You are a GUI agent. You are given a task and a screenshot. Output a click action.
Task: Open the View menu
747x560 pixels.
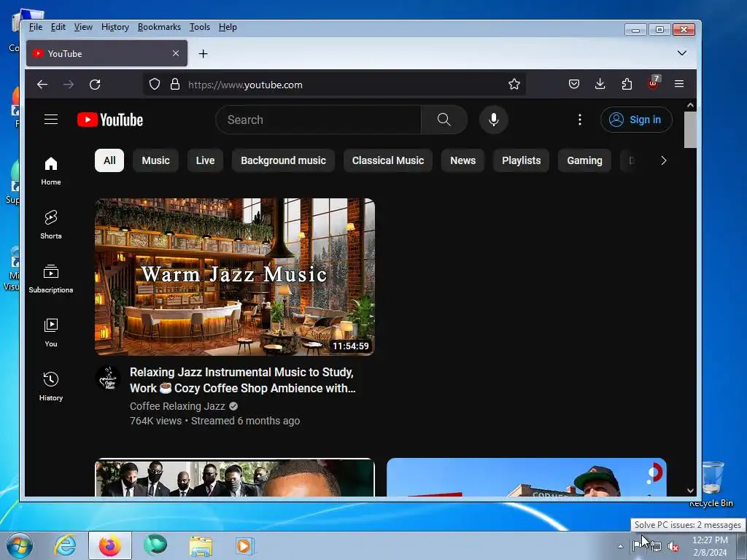[x=83, y=27]
